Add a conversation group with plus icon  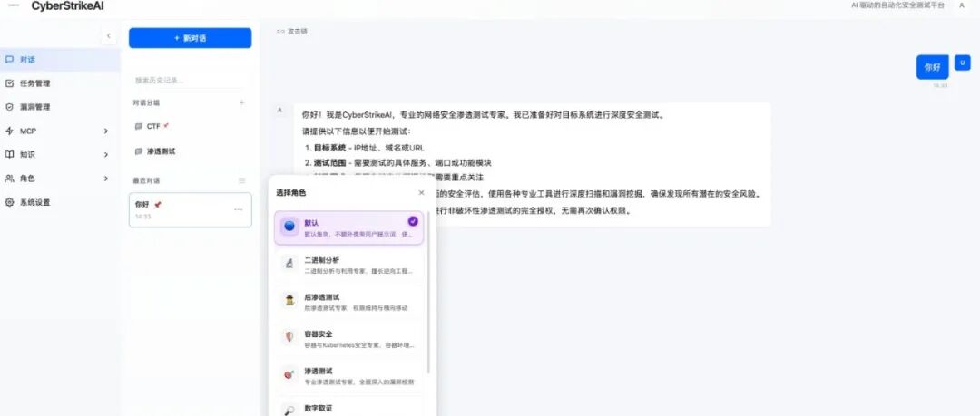tap(242, 102)
